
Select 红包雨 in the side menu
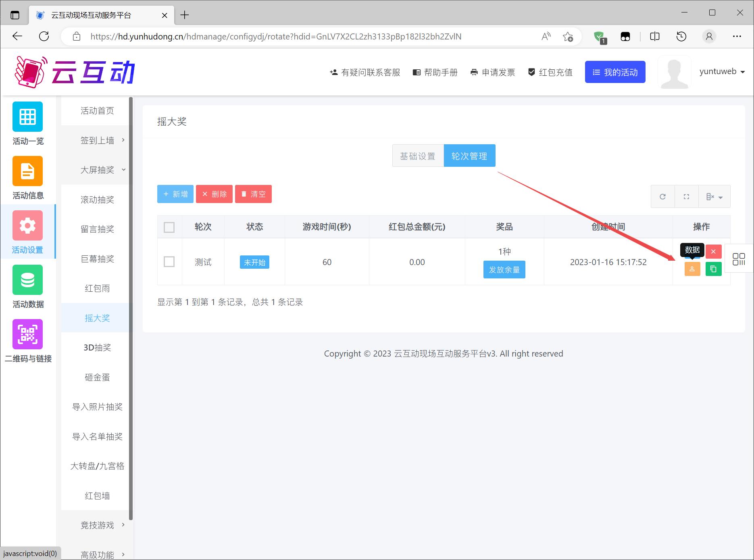(97, 288)
